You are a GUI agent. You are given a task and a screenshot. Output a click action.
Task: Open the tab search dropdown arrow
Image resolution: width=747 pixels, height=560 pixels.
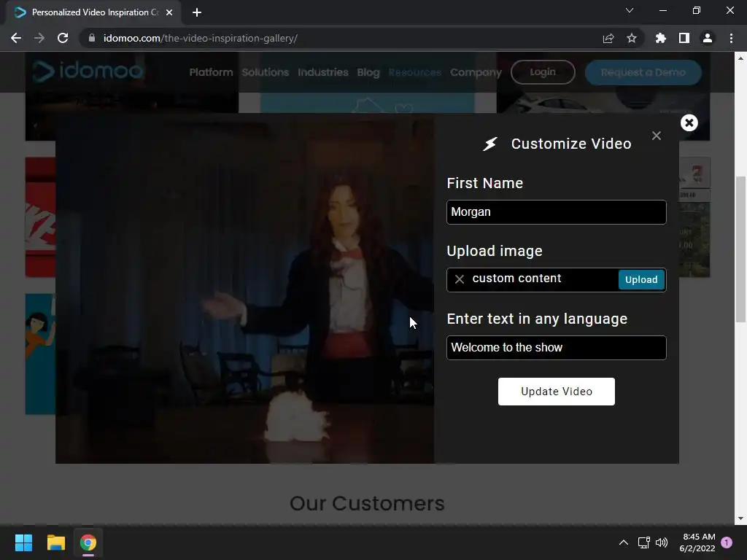point(630,10)
